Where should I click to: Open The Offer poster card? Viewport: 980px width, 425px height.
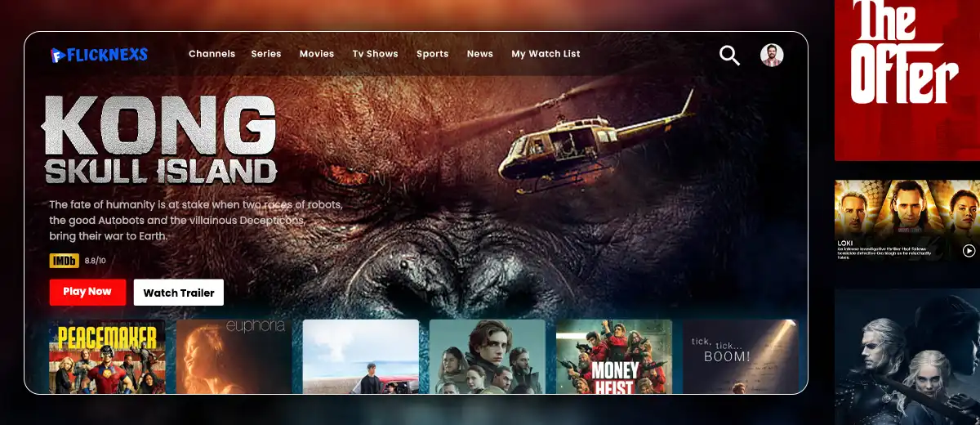coord(907,80)
